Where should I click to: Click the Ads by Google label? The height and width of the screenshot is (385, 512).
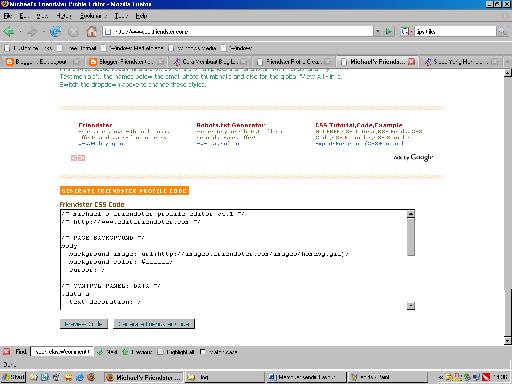tap(413, 157)
